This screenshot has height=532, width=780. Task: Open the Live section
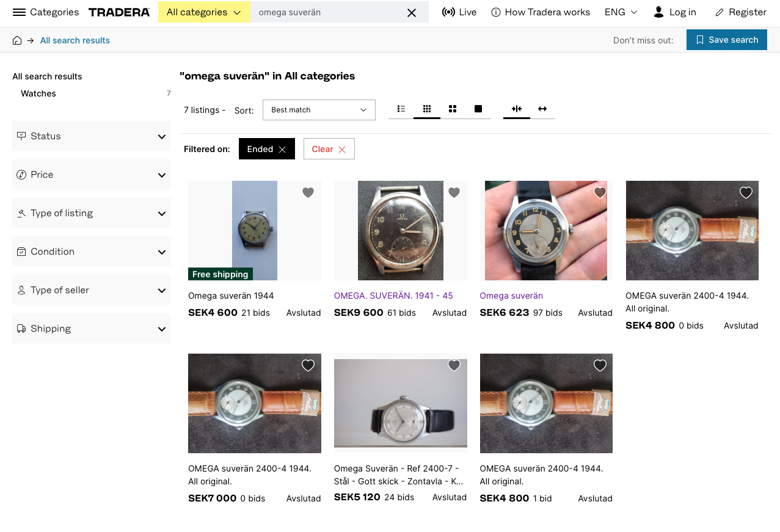pos(459,12)
